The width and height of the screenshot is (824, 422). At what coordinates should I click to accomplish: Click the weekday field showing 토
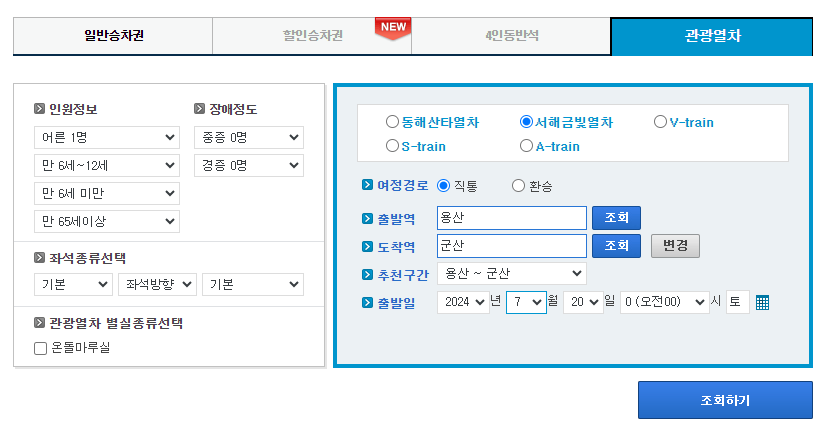click(x=738, y=302)
